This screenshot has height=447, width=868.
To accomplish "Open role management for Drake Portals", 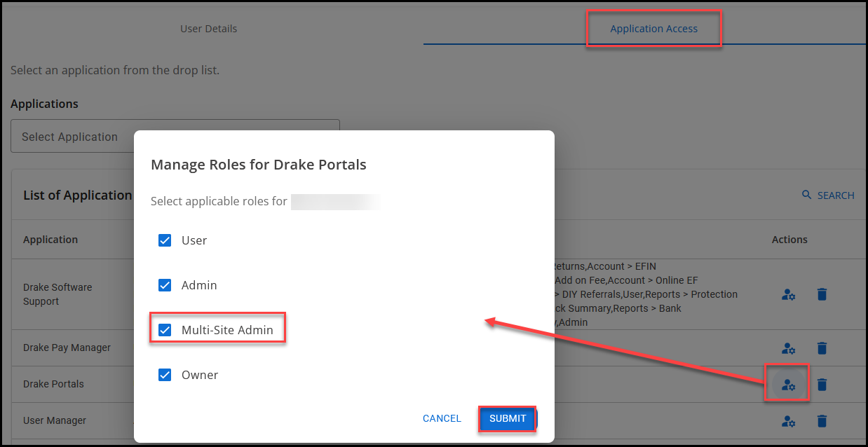I will click(787, 384).
